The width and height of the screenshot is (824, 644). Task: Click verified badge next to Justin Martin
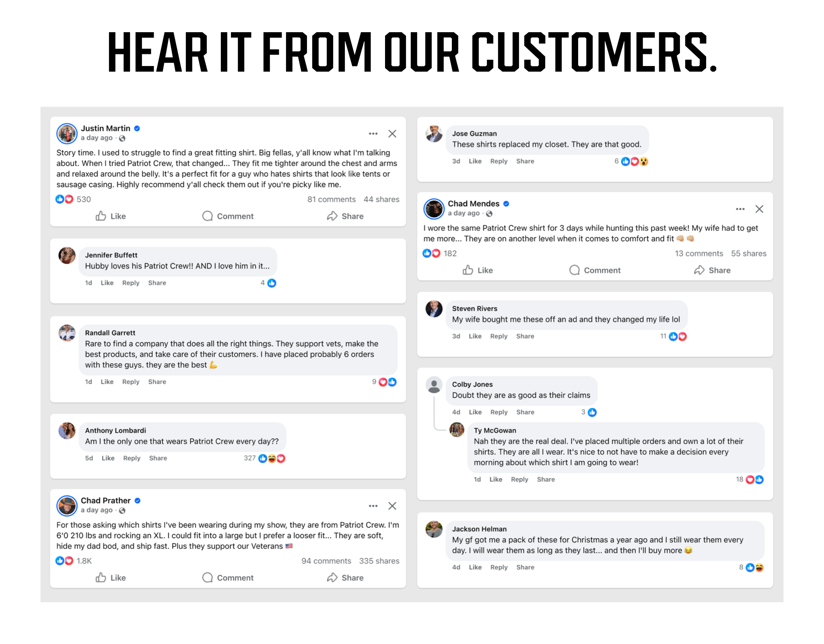pyautogui.click(x=137, y=128)
